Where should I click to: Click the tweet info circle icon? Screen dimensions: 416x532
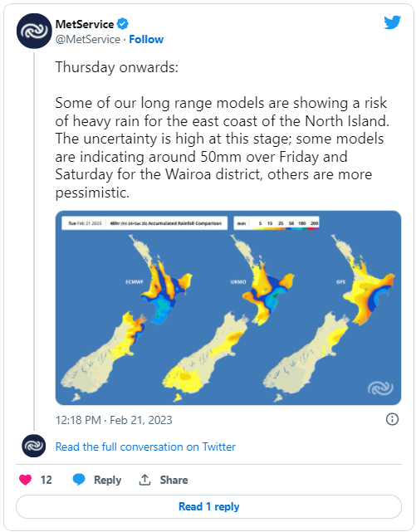(392, 419)
